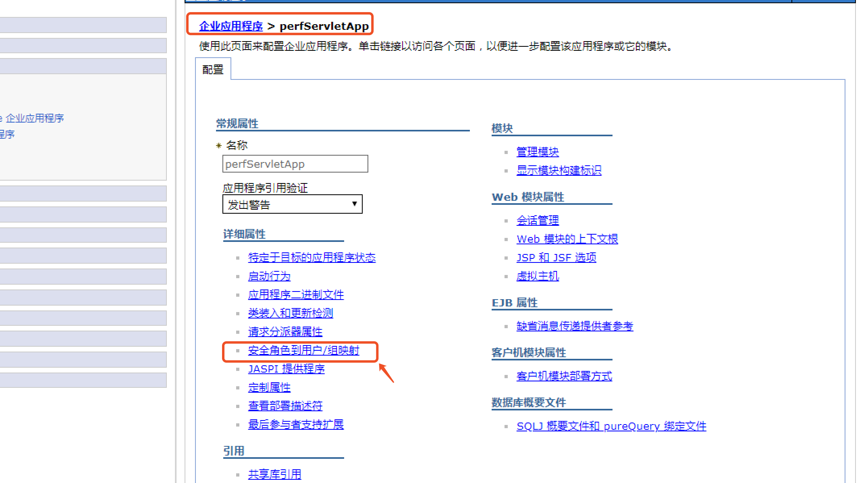Click the 应用程序引用验证 label

pyautogui.click(x=265, y=188)
